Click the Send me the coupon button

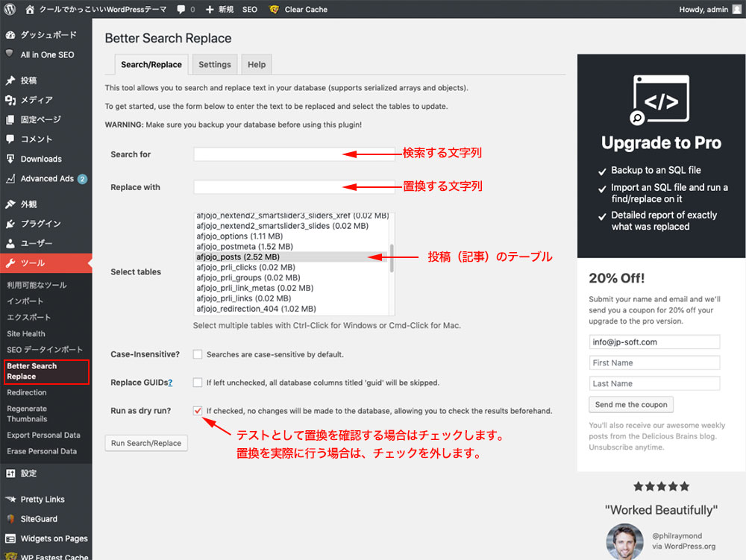[631, 405]
